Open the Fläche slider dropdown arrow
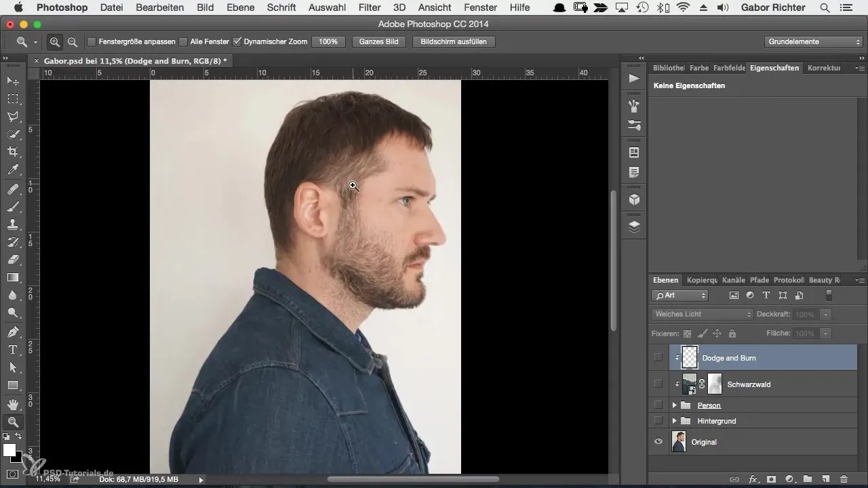868x488 pixels. tap(825, 334)
